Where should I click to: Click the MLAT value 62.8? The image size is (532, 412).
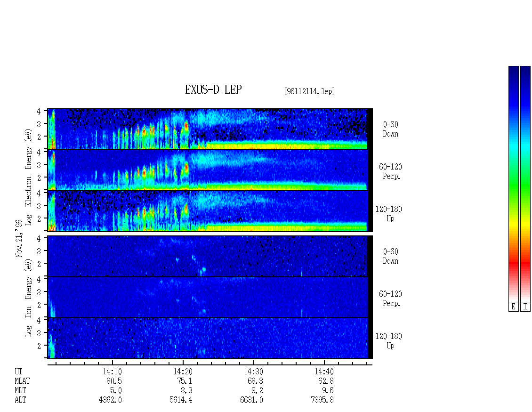coord(326,381)
